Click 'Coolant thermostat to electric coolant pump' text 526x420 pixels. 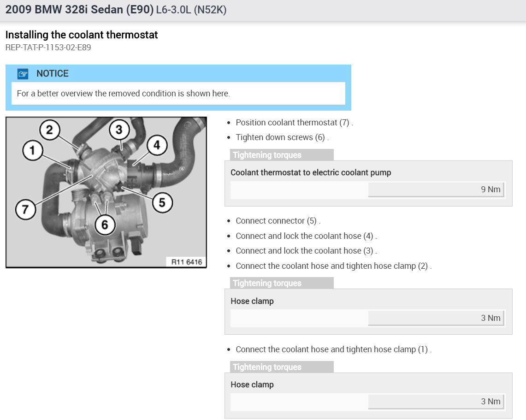(311, 172)
